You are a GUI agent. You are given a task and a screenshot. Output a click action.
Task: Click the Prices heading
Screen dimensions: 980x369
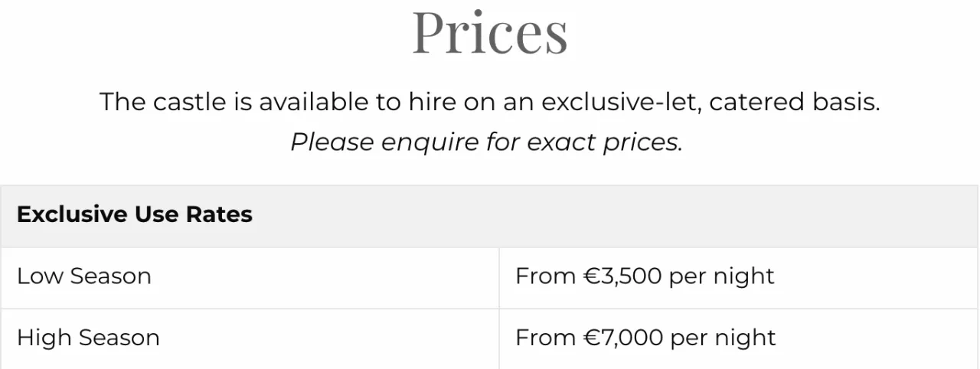tap(490, 31)
